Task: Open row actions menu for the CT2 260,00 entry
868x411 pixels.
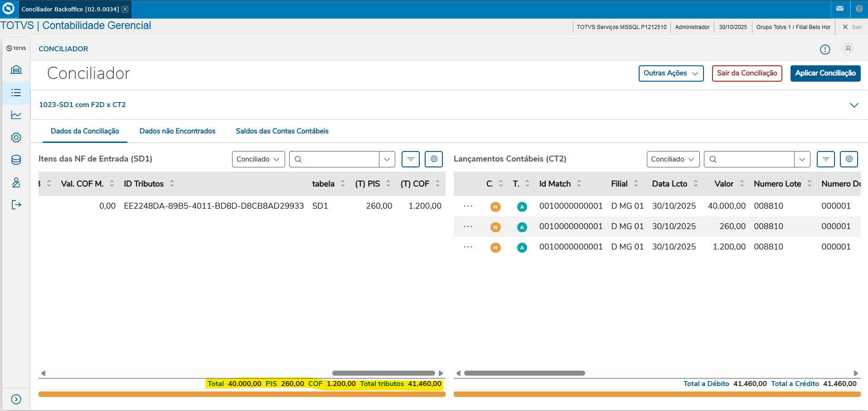Action: 468,227
